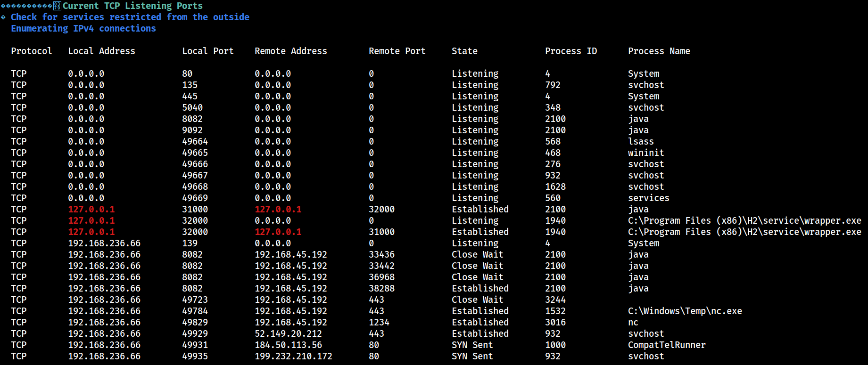This screenshot has height=365, width=868.
Task: Click process ID 792
Action: 553,85
